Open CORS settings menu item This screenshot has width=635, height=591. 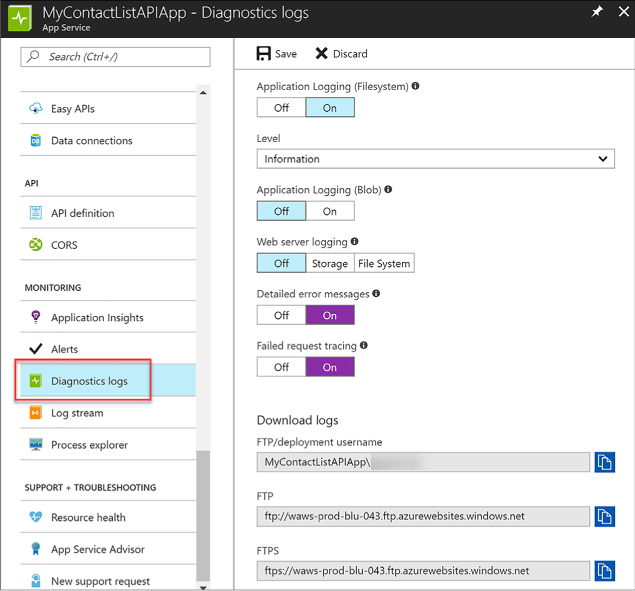(x=108, y=245)
